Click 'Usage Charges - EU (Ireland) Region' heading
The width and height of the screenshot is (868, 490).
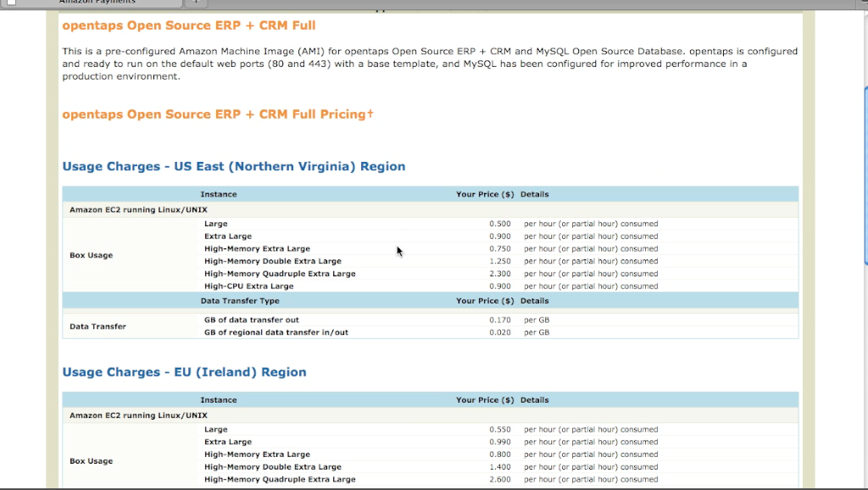pos(184,372)
